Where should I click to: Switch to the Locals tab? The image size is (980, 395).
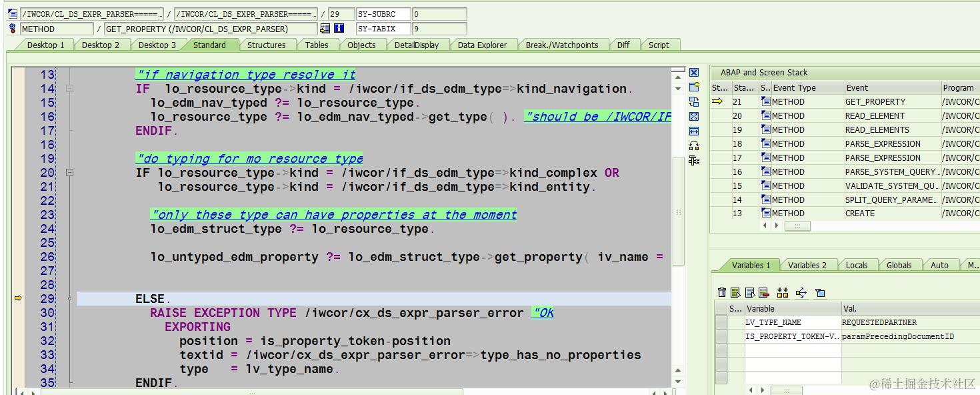pyautogui.click(x=857, y=265)
